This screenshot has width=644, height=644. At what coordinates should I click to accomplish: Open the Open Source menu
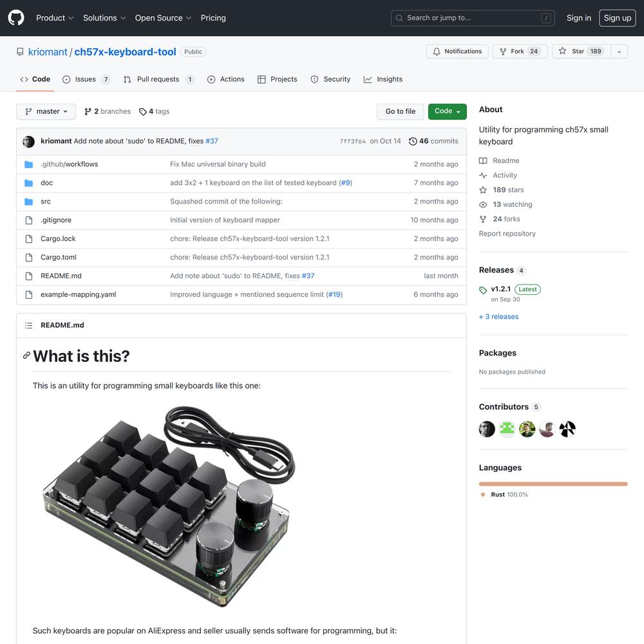(163, 18)
